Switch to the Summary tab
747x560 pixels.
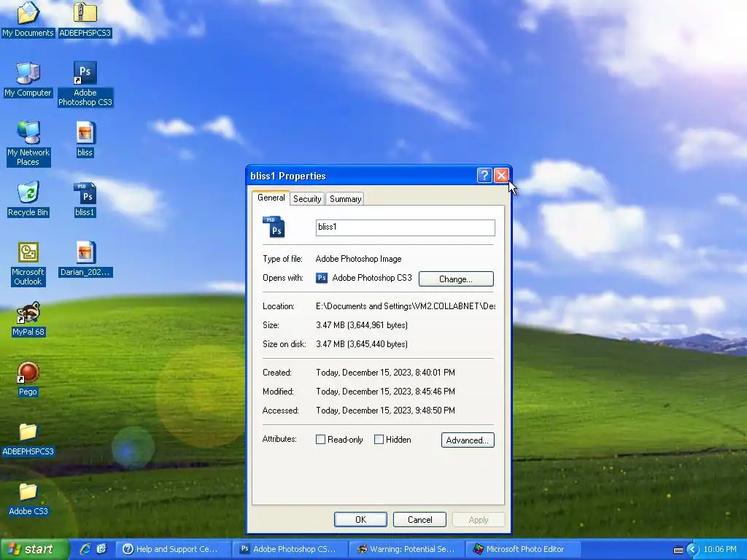click(345, 199)
